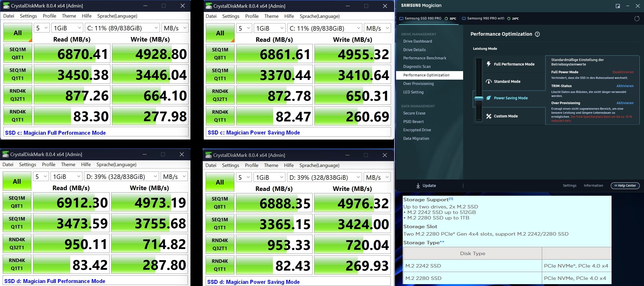The image size is (644, 286).
Task: Open drive C: dropdown in C: Full Performance window
Action: coord(122,28)
